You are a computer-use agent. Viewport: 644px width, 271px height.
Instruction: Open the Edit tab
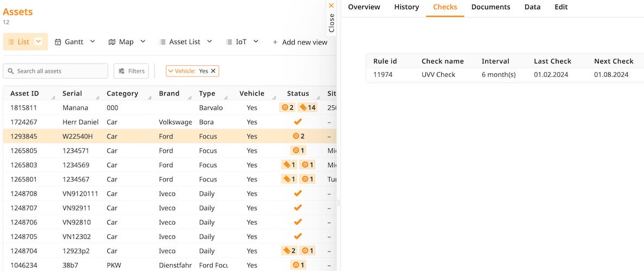point(561,7)
